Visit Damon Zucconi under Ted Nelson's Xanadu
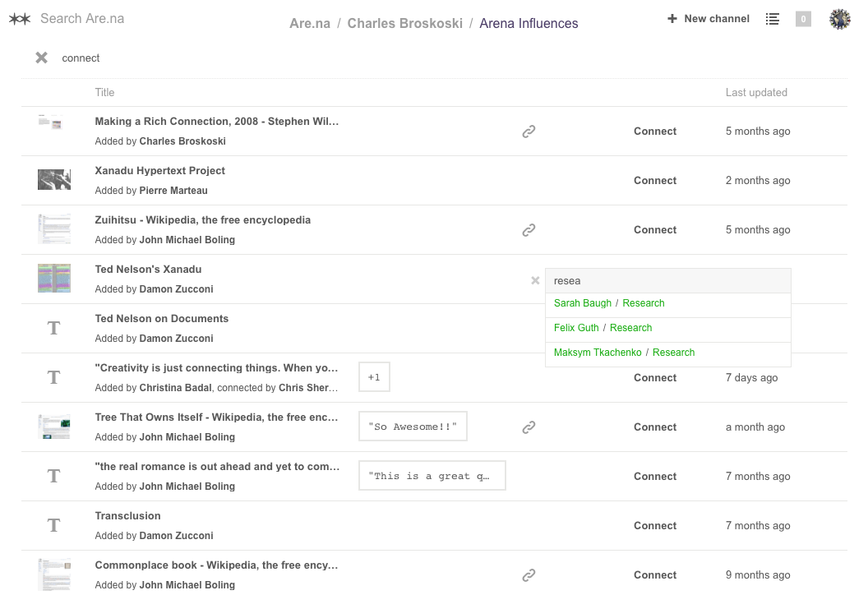 point(176,289)
